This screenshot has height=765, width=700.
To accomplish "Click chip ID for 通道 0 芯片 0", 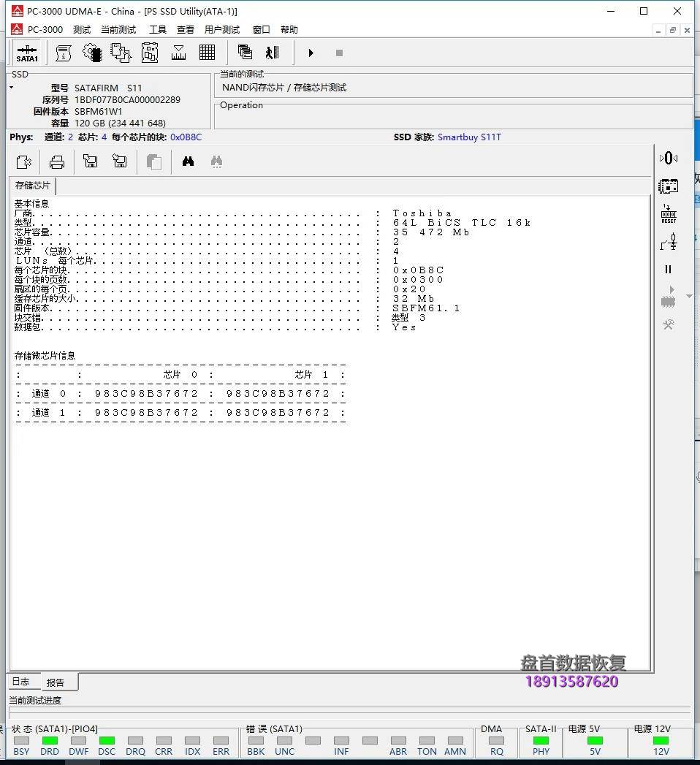I will click(x=146, y=394).
